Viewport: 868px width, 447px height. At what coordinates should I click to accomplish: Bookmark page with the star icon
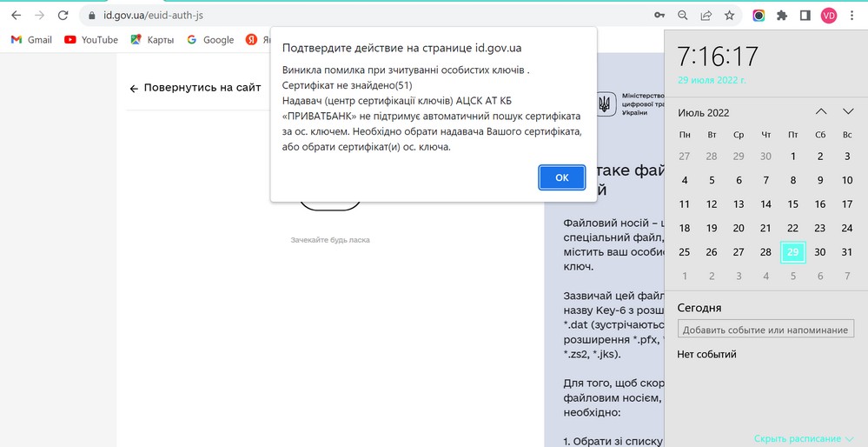(730, 16)
